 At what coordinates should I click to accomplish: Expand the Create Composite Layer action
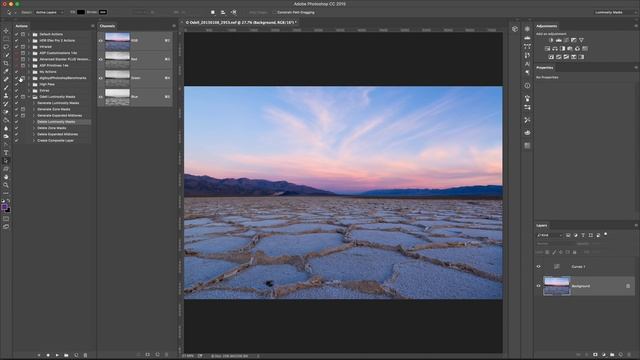point(34,140)
